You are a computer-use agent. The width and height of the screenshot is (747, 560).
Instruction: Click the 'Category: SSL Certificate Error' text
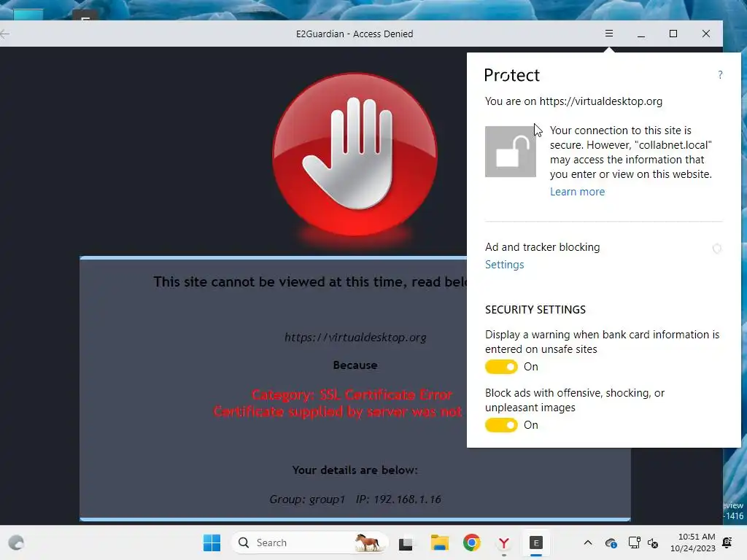coord(352,394)
